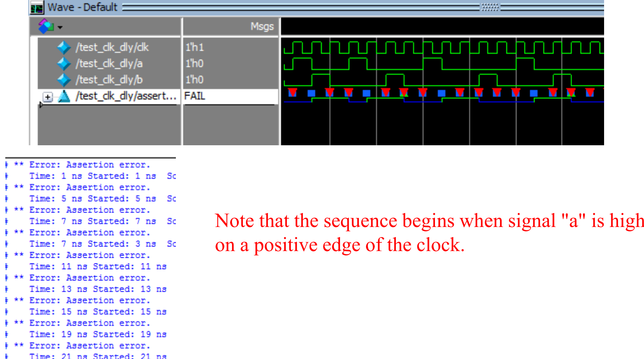Screen dimensions: 644x359
Task: Click the 1'h0 value for signal a
Action: pos(194,64)
